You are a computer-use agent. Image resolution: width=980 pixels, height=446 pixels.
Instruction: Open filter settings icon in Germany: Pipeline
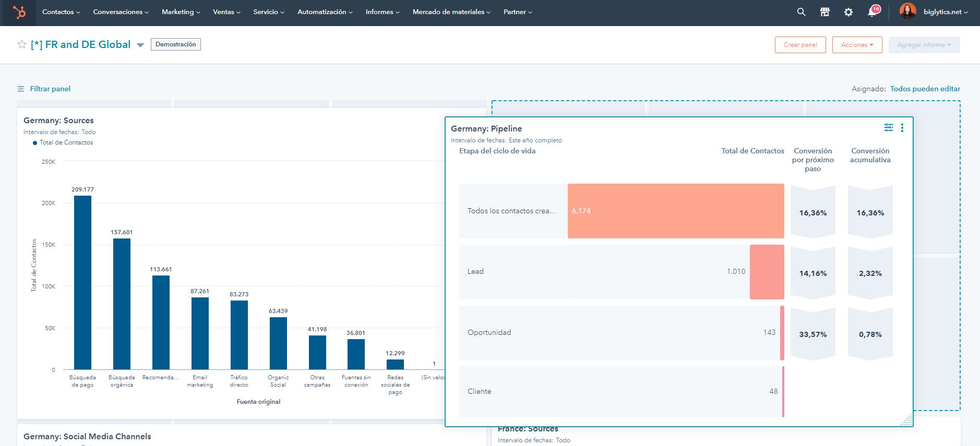888,127
